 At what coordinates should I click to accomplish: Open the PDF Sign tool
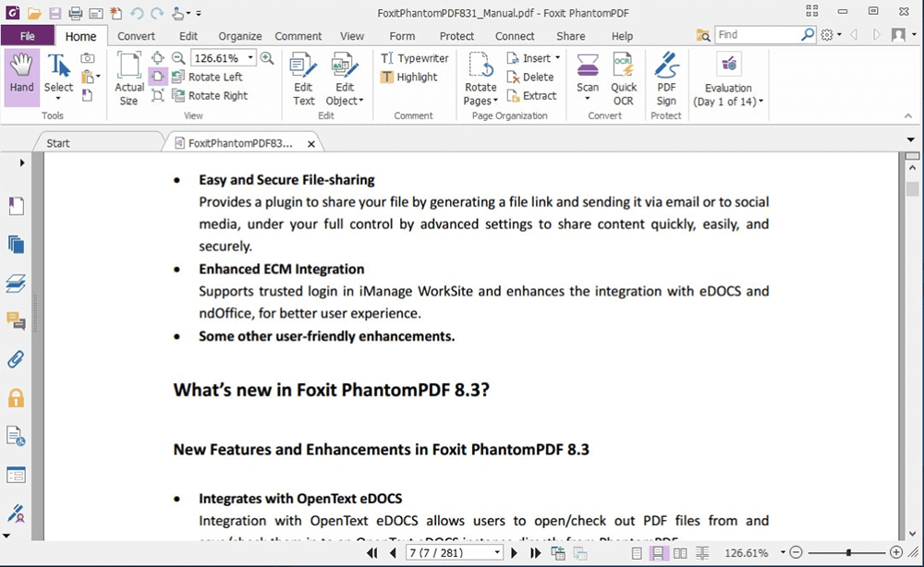(x=666, y=78)
